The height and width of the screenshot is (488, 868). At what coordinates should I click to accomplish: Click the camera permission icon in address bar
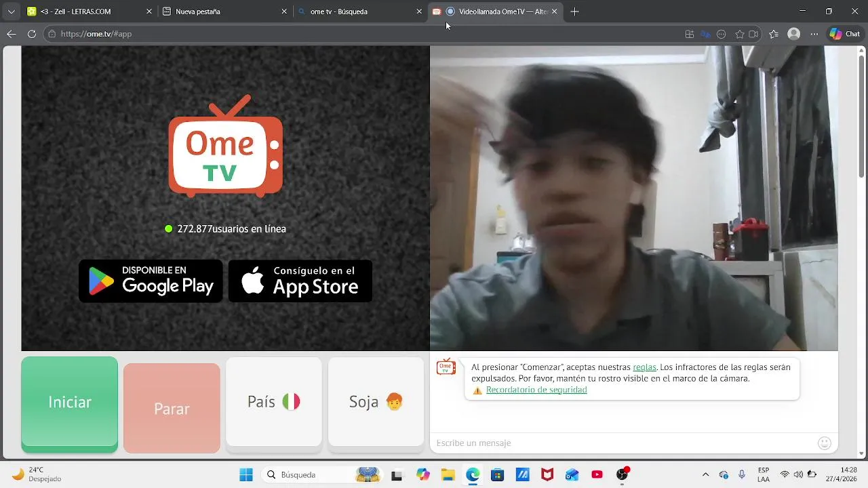click(x=753, y=34)
